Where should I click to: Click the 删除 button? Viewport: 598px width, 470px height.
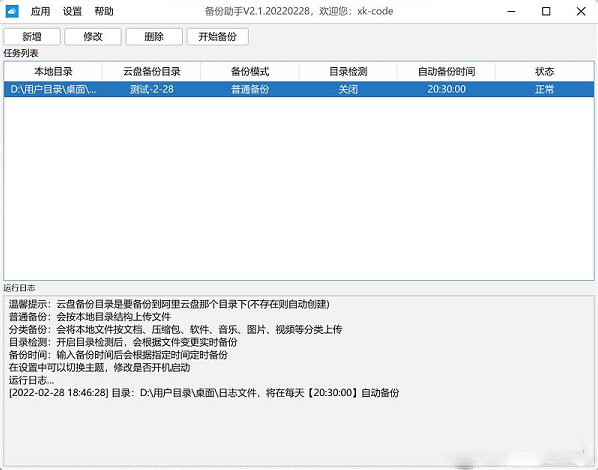pos(154,37)
